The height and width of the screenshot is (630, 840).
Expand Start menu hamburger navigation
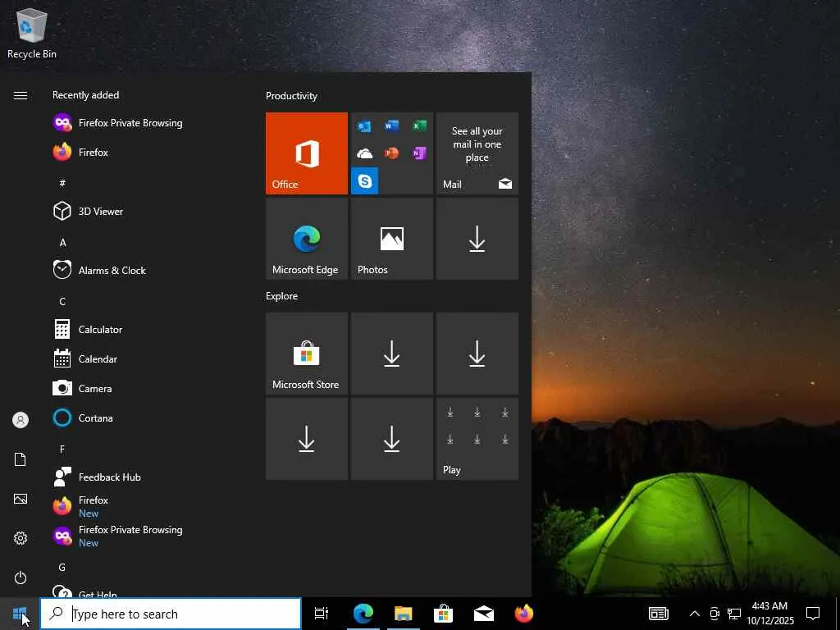[x=21, y=95]
